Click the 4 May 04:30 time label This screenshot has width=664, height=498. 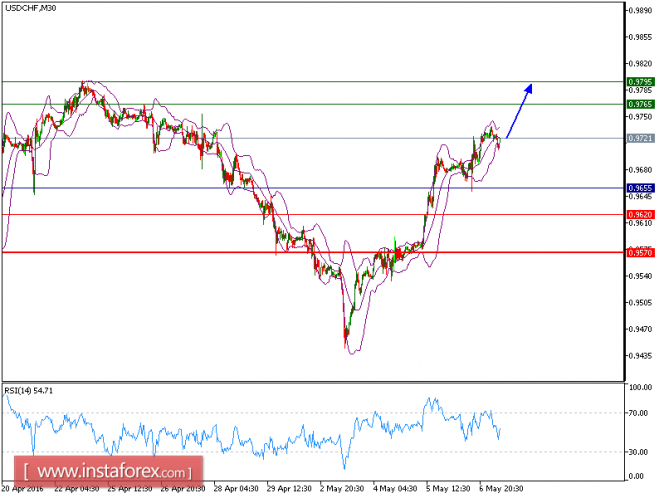pos(395,489)
